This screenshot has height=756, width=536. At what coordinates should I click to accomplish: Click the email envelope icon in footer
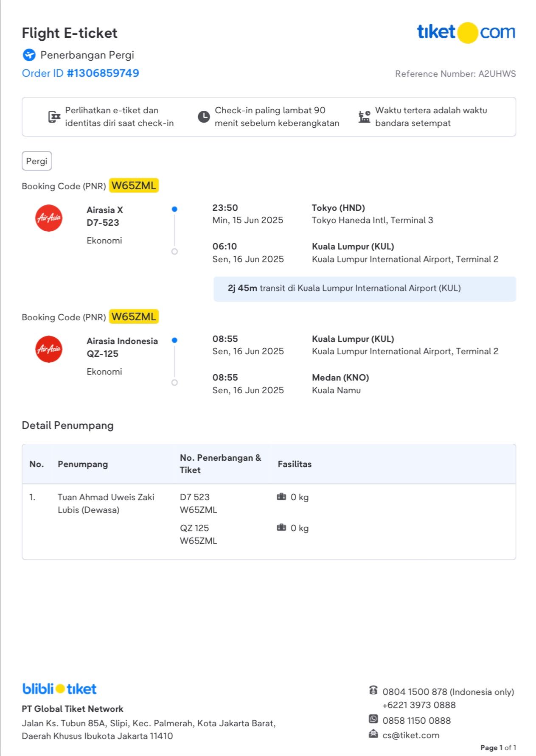tap(373, 734)
